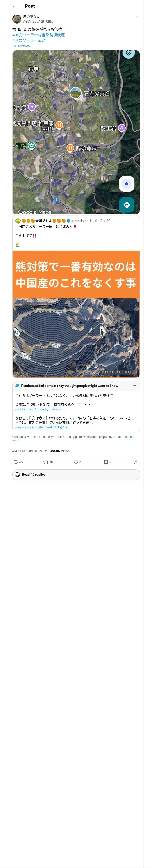
Task: Click the people icon in community note header
Action: [18, 386]
